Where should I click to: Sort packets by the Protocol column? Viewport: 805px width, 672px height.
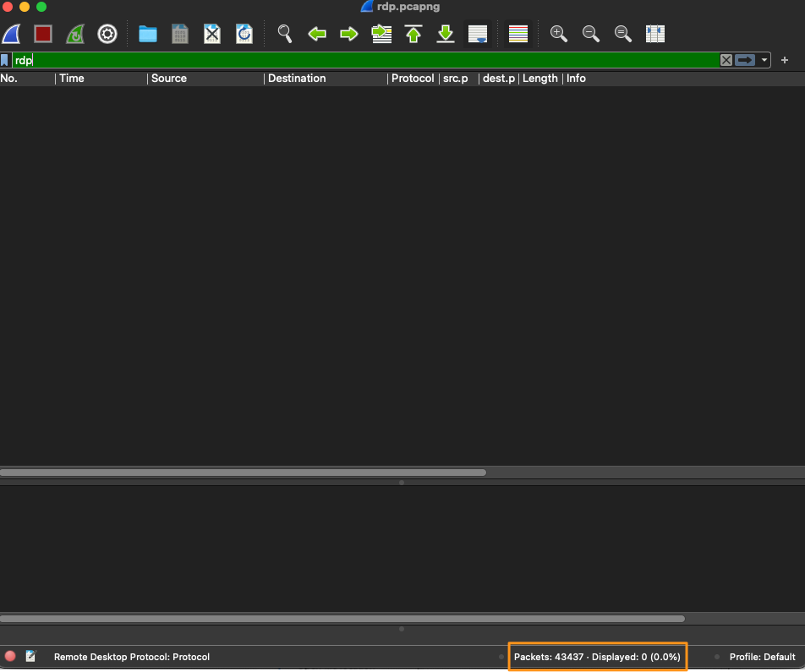412,79
